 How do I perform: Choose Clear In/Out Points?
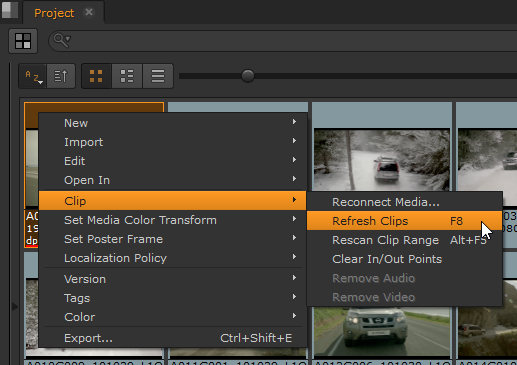point(404,259)
